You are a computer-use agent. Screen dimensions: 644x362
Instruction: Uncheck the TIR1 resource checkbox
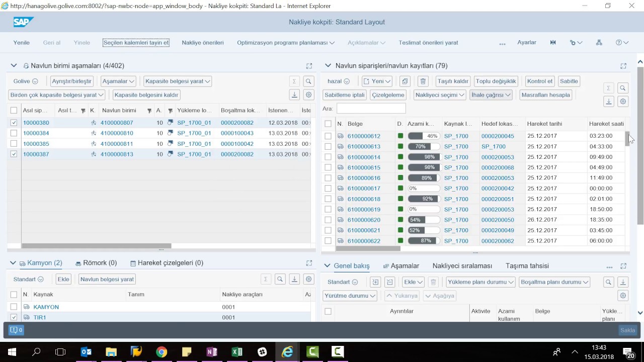tap(14, 317)
